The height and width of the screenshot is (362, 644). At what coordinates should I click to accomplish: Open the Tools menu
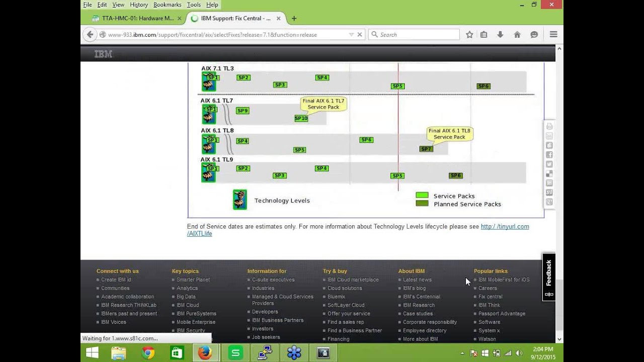pyautogui.click(x=194, y=5)
